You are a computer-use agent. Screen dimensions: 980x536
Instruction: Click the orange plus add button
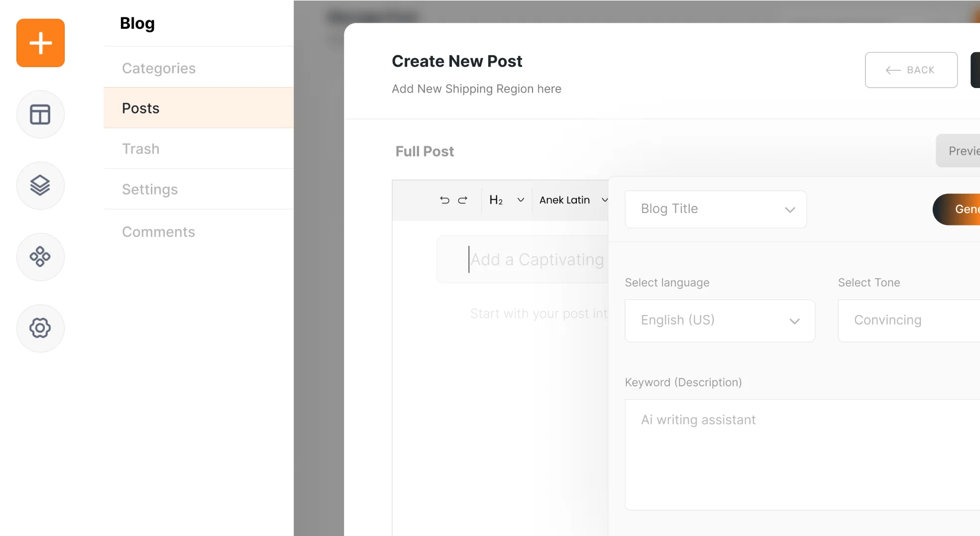[x=40, y=43]
